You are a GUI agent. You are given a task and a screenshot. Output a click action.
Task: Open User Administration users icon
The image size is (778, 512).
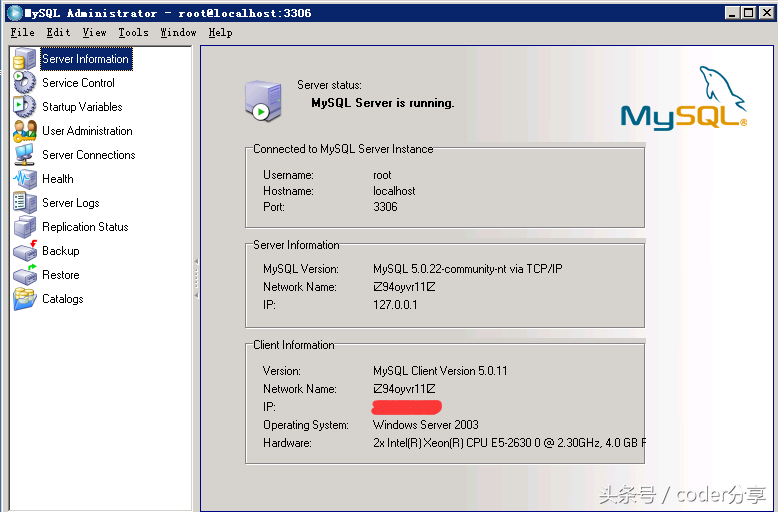tap(25, 131)
